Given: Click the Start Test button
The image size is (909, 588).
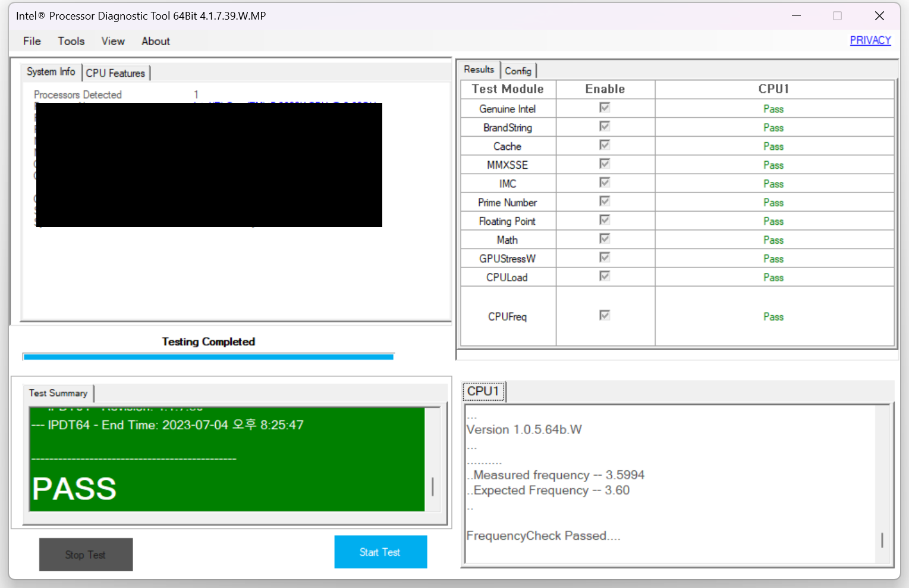Looking at the screenshot, I should point(380,552).
